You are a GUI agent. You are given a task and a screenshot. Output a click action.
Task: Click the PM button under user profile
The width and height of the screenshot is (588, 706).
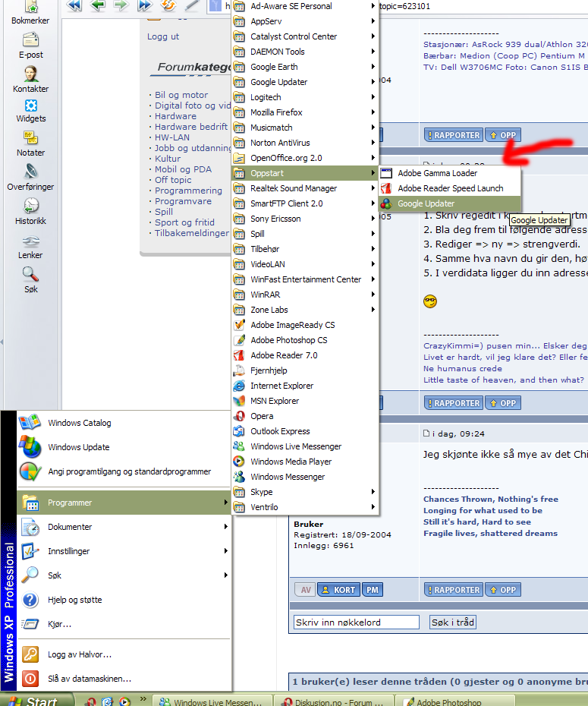(372, 590)
